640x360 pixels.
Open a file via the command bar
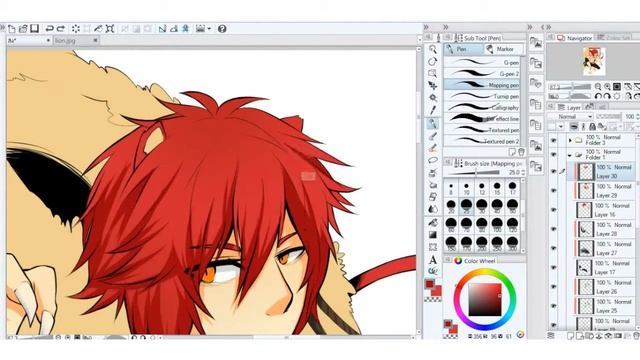point(23,29)
